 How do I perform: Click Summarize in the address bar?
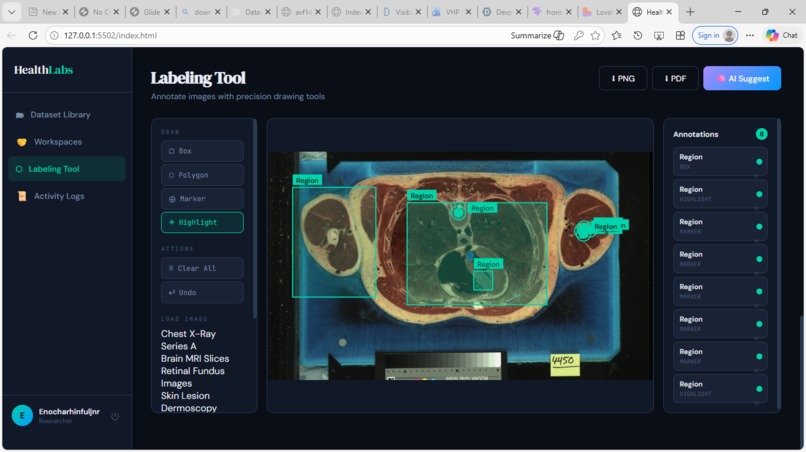click(x=537, y=35)
